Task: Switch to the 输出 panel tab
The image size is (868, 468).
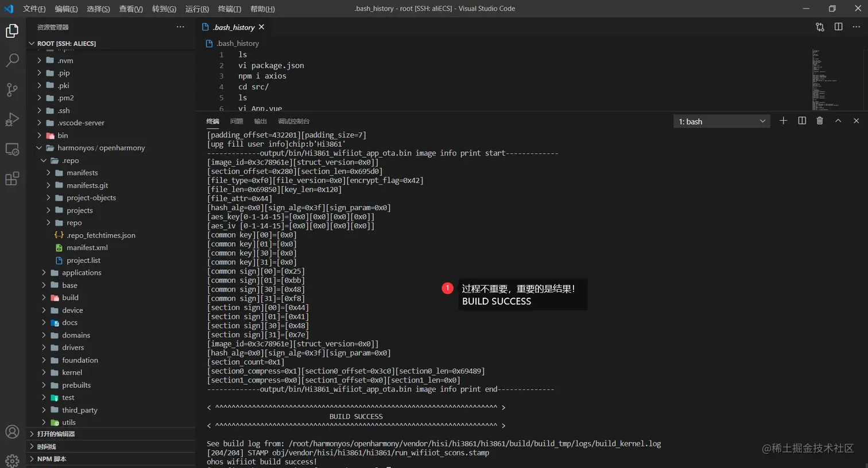Action: click(261, 121)
